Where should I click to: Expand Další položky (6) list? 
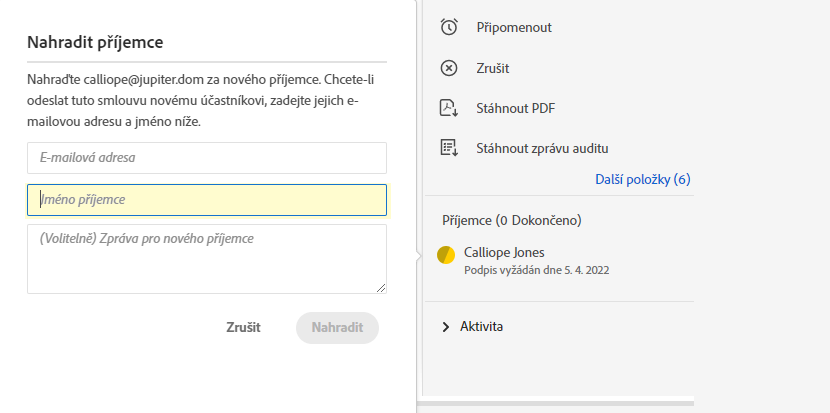pyautogui.click(x=642, y=180)
